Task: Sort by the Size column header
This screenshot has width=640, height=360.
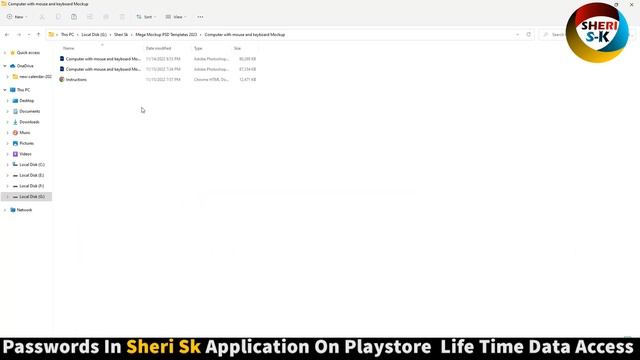Action: [237, 48]
